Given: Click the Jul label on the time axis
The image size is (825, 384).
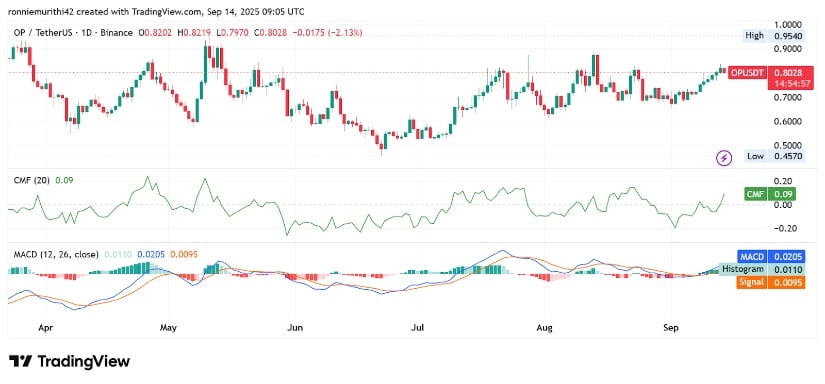Looking at the screenshot, I should (418, 328).
